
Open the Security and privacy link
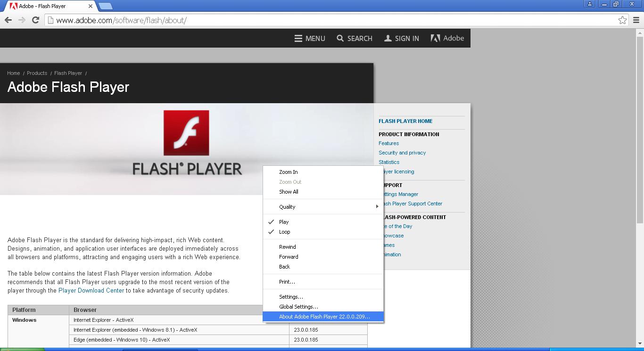coord(402,153)
